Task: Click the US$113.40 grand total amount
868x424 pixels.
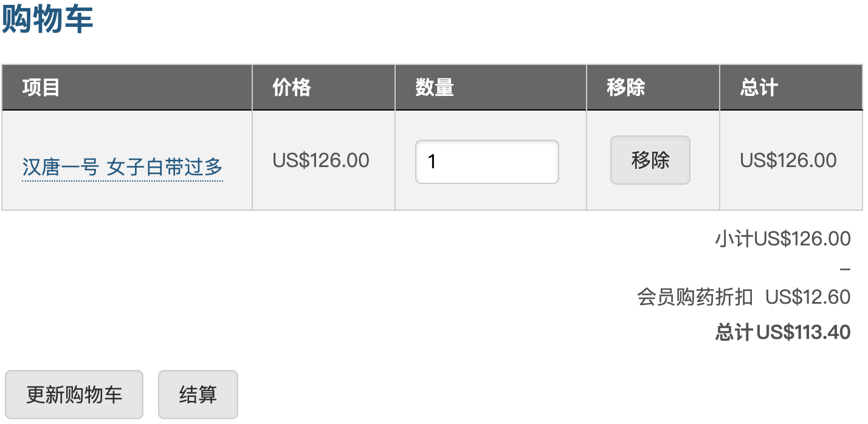Action: click(803, 332)
